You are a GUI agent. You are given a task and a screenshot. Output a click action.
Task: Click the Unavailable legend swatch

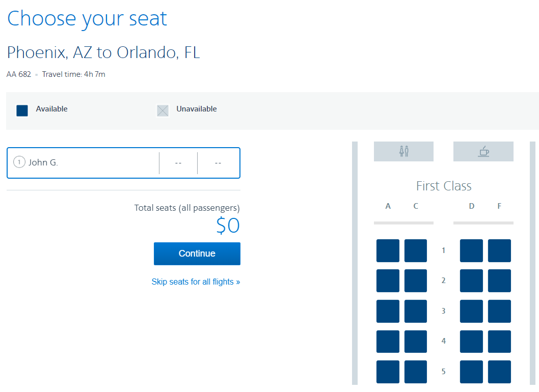pos(163,110)
